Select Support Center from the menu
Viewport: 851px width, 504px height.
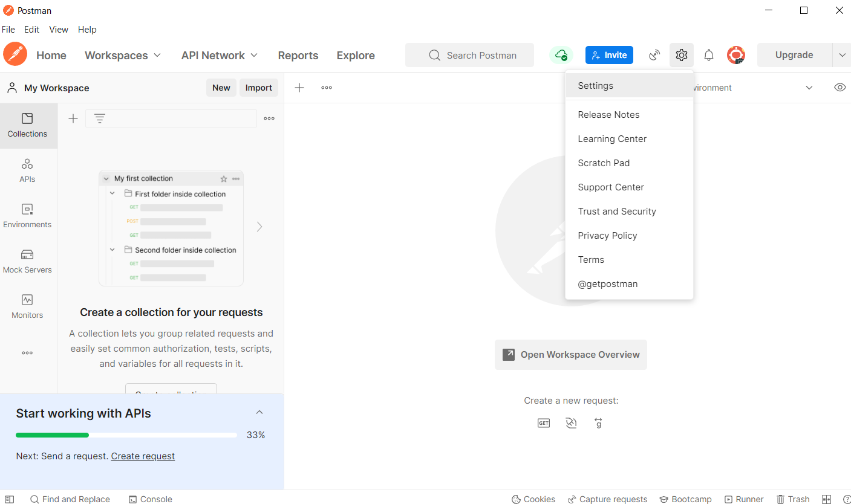click(629, 187)
